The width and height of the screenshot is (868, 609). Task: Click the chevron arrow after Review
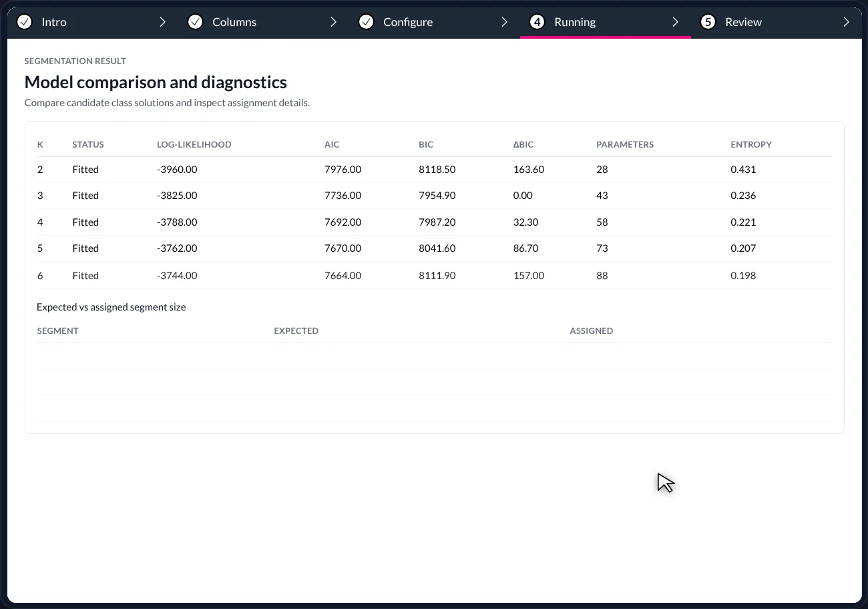pos(846,22)
